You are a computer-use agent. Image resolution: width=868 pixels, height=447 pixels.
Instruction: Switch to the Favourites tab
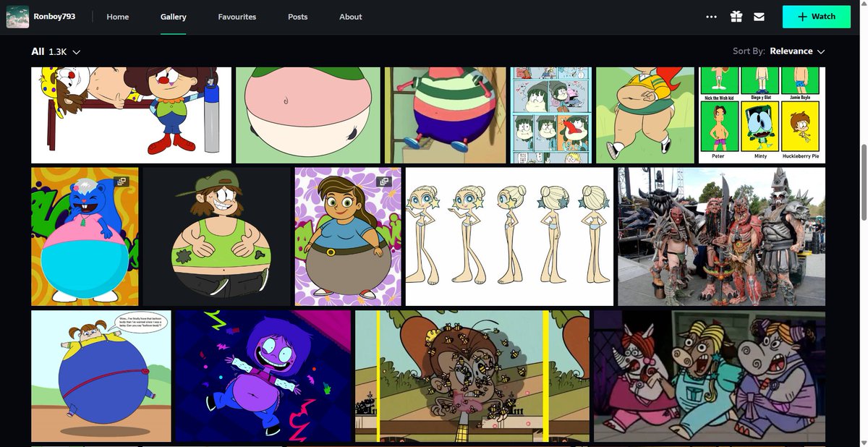[237, 17]
